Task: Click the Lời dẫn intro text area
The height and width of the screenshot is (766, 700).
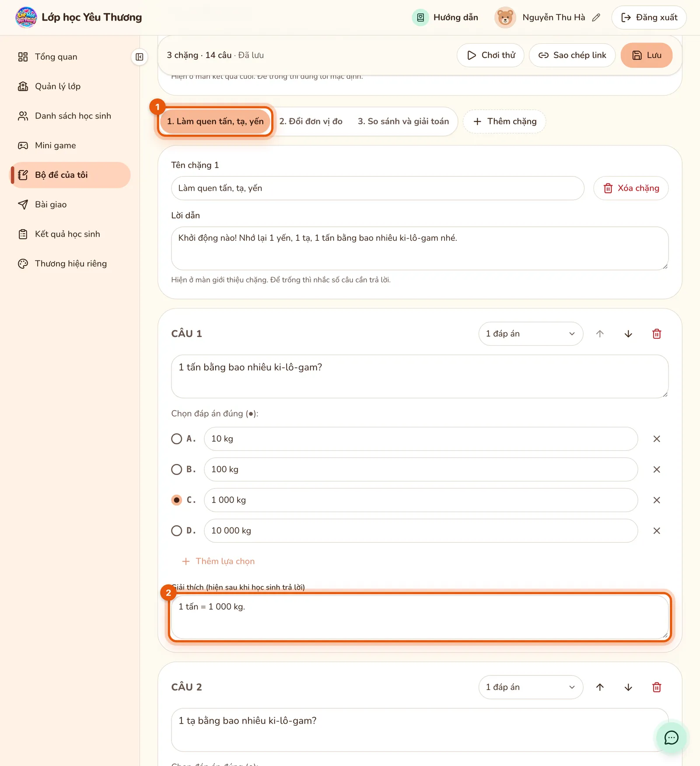Action: (420, 248)
